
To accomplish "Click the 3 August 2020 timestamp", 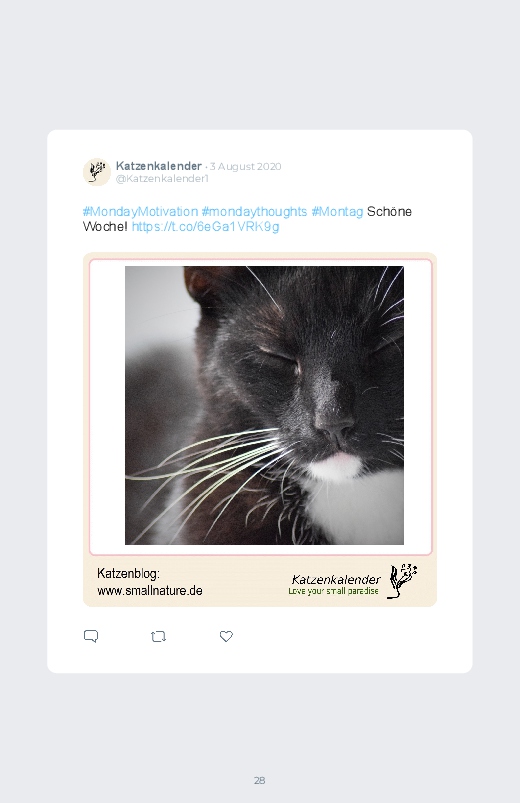I will [x=245, y=166].
